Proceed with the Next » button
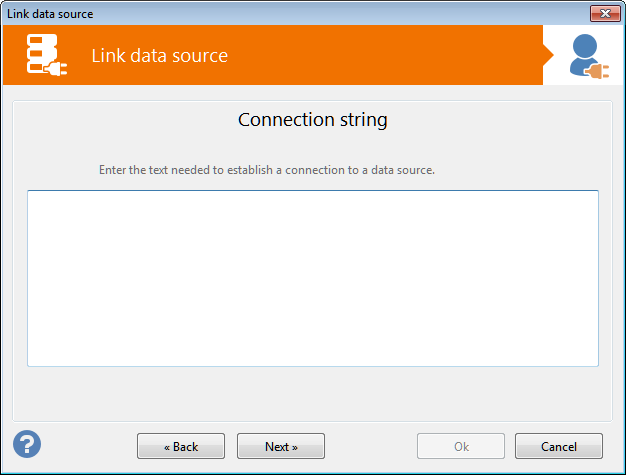 point(281,447)
